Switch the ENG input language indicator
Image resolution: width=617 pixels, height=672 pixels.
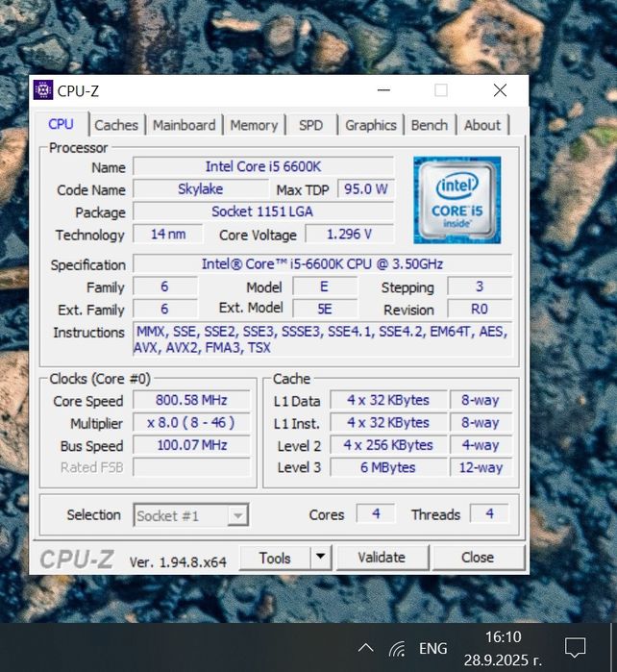click(x=433, y=648)
